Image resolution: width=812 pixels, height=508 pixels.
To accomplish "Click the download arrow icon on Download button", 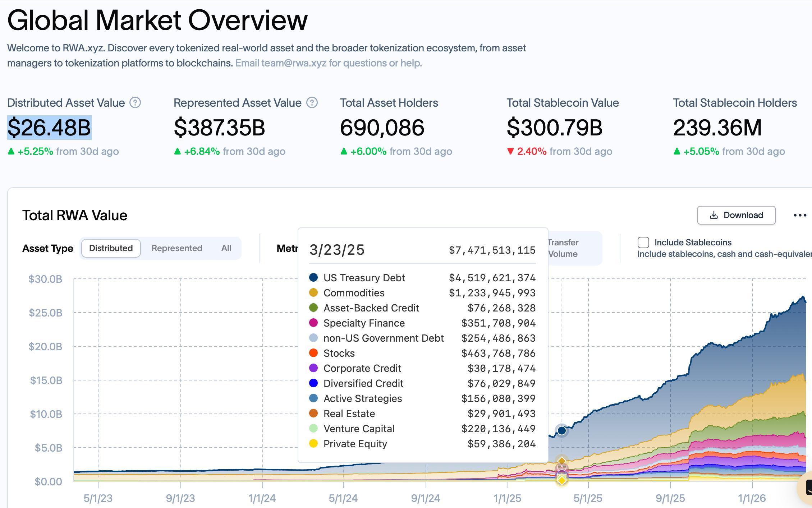I will pyautogui.click(x=713, y=215).
